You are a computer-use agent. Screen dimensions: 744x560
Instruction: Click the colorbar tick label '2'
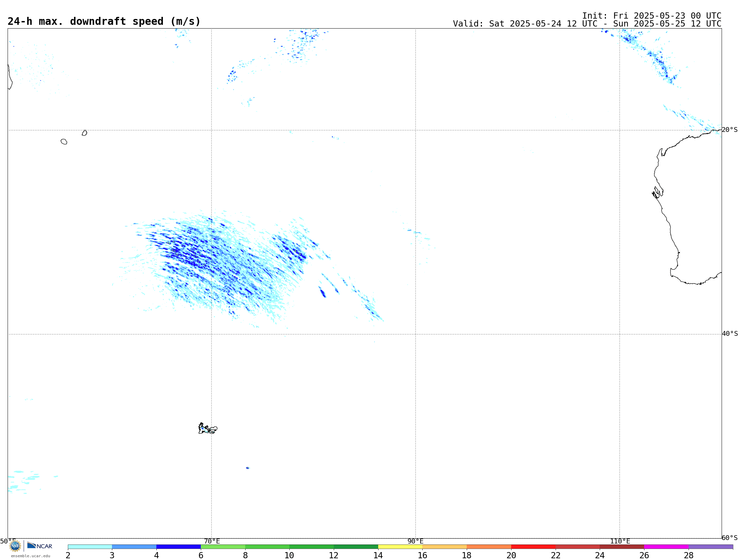coord(68,556)
